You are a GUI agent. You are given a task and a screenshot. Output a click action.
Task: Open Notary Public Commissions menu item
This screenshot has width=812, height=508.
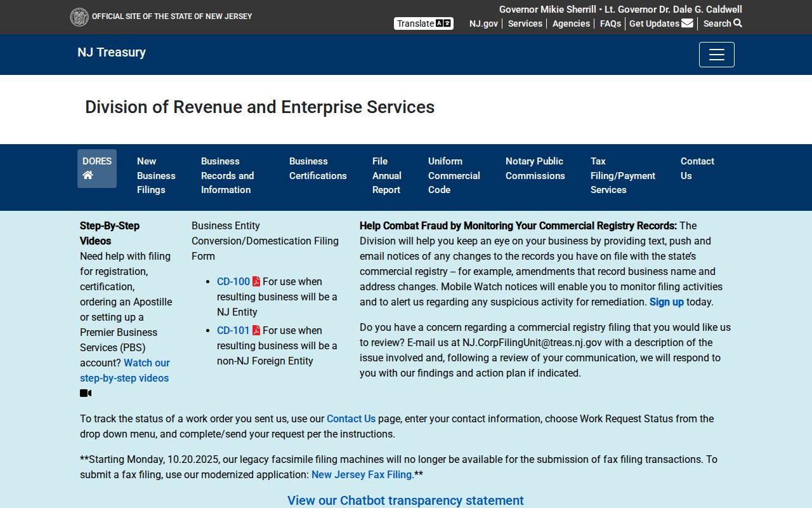[x=535, y=168]
